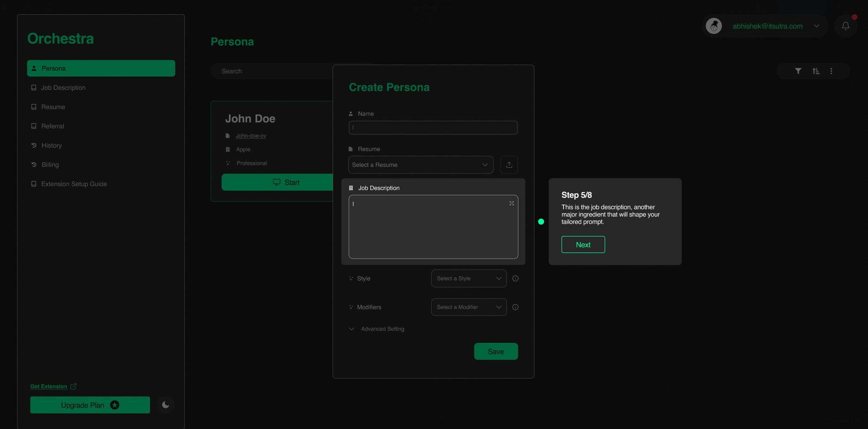Viewport: 868px width, 429px height.
Task: Click the user avatar picture
Action: 714,26
